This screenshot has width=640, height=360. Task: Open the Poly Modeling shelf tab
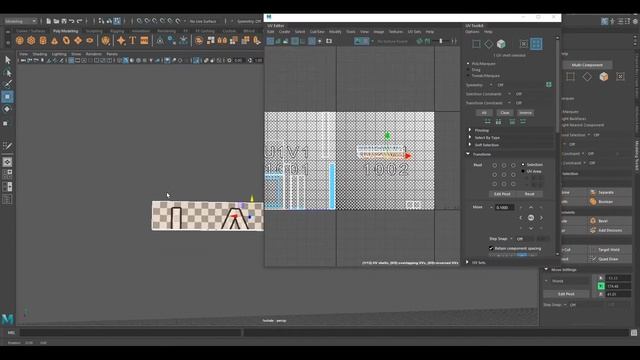[x=65, y=31]
